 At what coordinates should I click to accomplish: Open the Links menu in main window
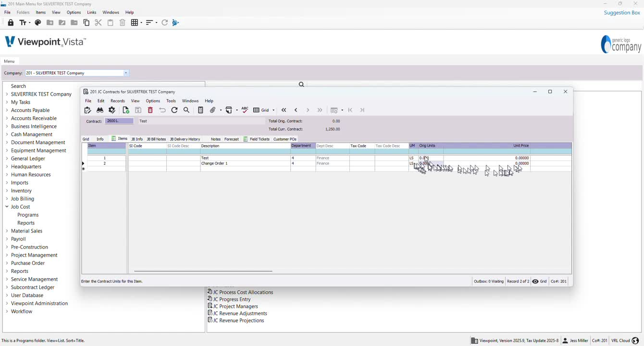pyautogui.click(x=92, y=12)
